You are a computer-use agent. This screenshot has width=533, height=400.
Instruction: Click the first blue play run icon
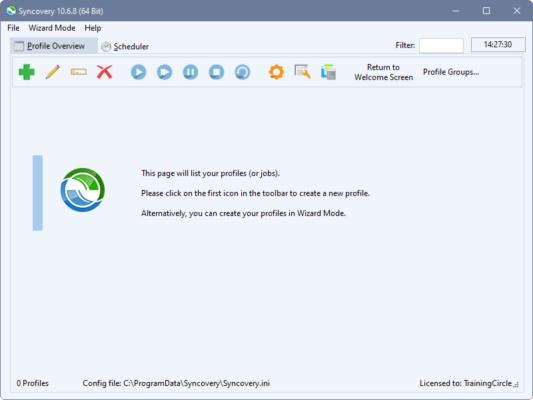139,72
